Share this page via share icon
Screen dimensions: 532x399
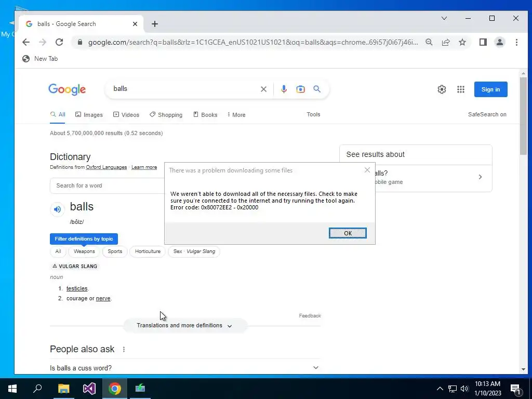point(445,42)
